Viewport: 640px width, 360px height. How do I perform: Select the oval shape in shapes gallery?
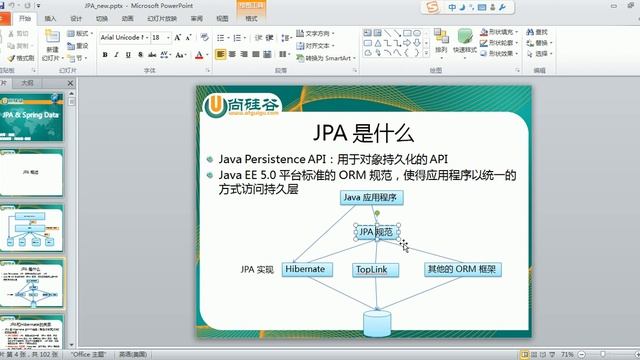pos(417,33)
